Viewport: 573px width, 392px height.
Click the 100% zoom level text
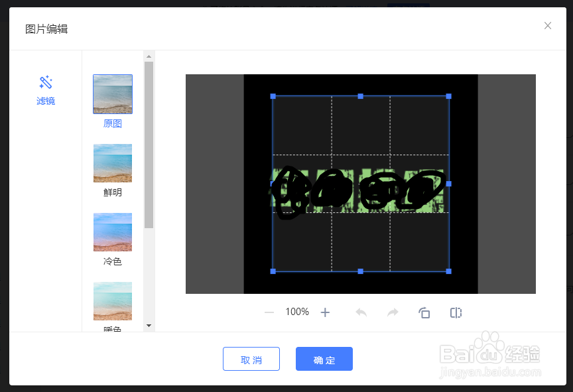point(297,312)
